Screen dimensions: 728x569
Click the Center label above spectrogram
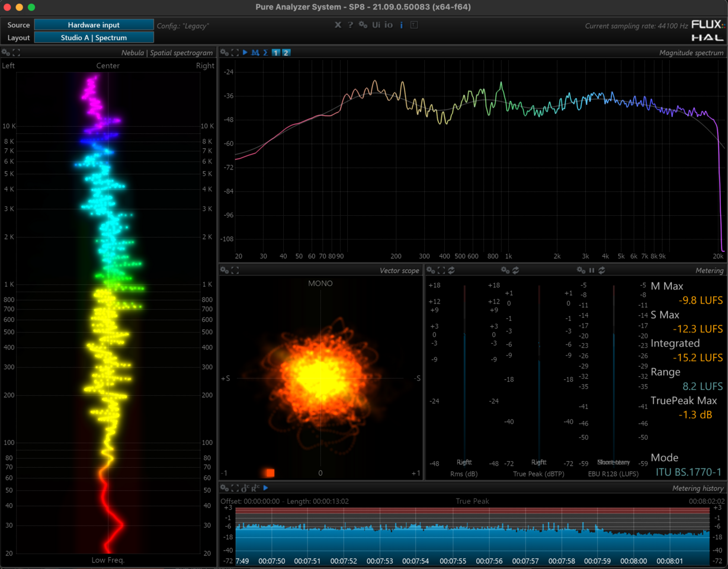click(108, 66)
